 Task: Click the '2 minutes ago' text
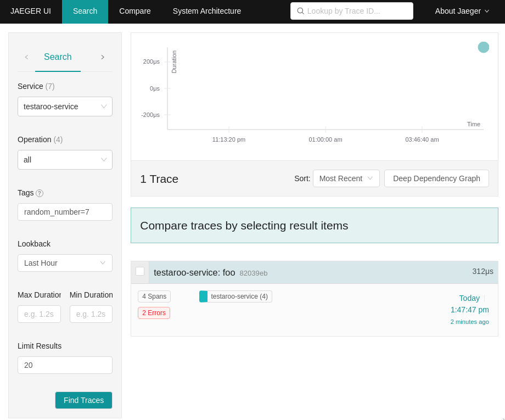[x=469, y=322]
